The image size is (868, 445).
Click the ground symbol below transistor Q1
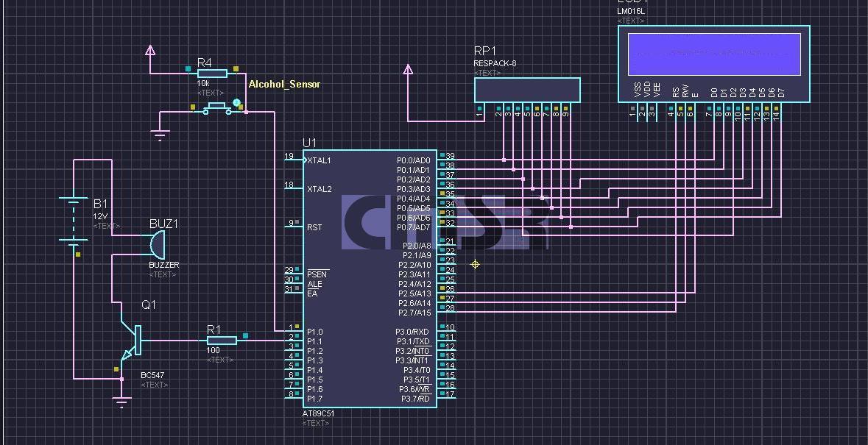point(121,402)
